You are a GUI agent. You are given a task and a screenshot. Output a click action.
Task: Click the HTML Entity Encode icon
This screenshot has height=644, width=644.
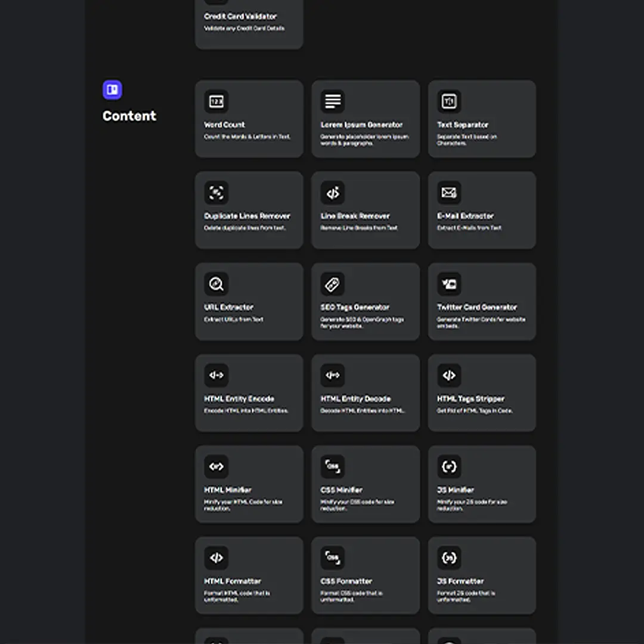[216, 375]
